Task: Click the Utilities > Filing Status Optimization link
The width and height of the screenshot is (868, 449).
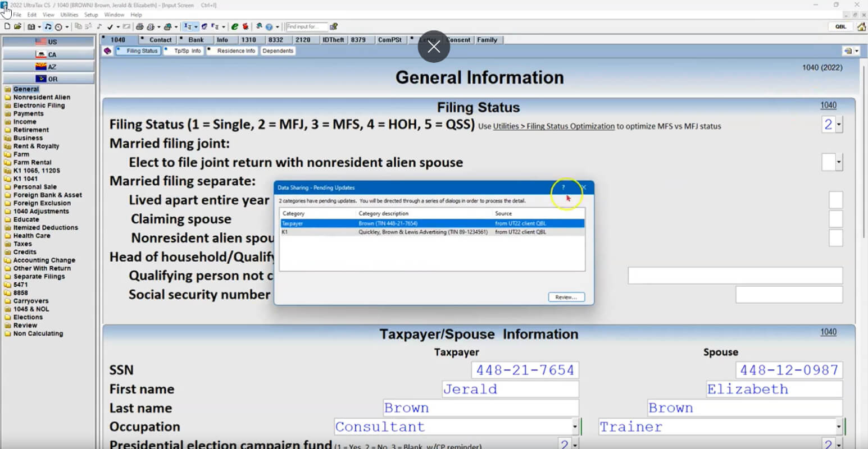Action: [553, 126]
